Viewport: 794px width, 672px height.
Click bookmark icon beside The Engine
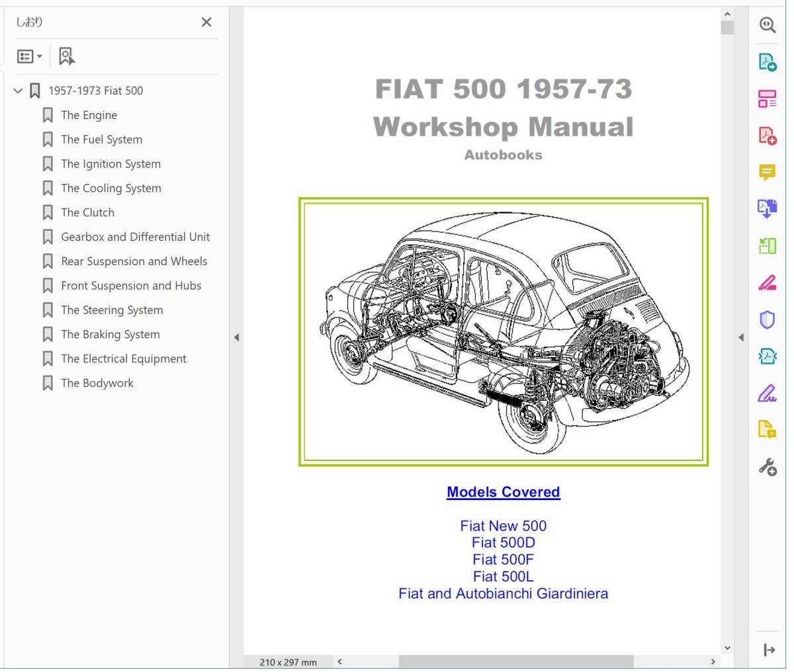coord(48,115)
